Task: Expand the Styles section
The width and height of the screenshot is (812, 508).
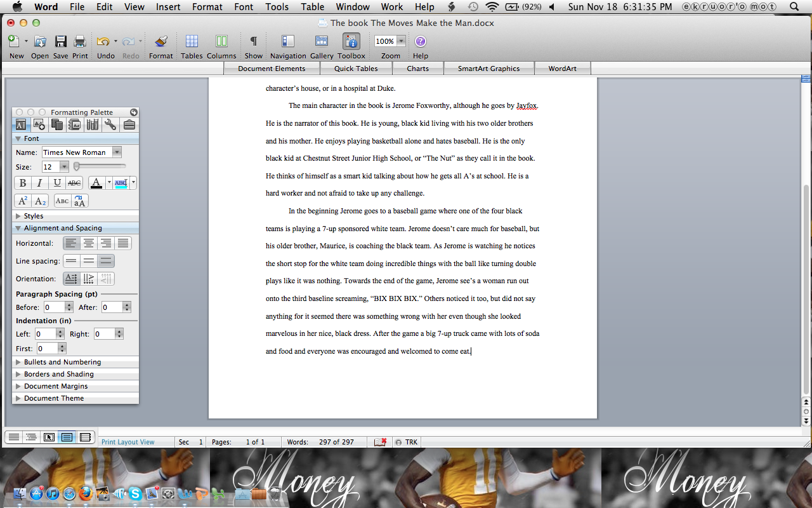Action: [75, 216]
